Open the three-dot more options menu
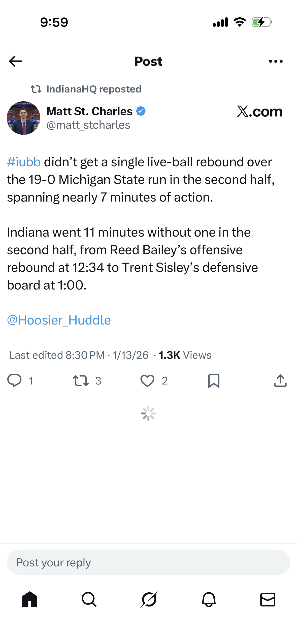The width and height of the screenshot is (297, 644). 276,61
